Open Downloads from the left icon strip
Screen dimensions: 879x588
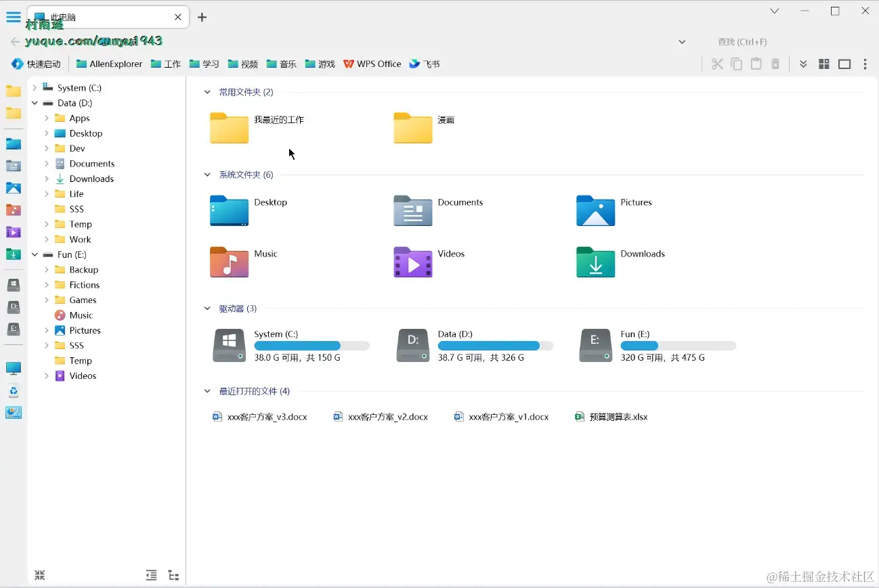pos(14,254)
